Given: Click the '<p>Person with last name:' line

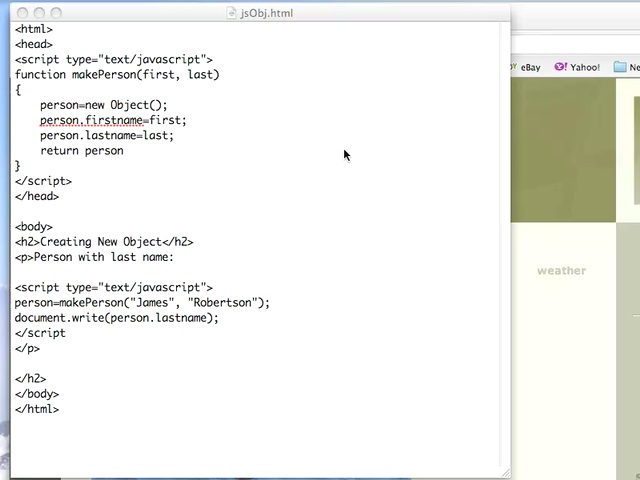Looking at the screenshot, I should pyautogui.click(x=94, y=257).
